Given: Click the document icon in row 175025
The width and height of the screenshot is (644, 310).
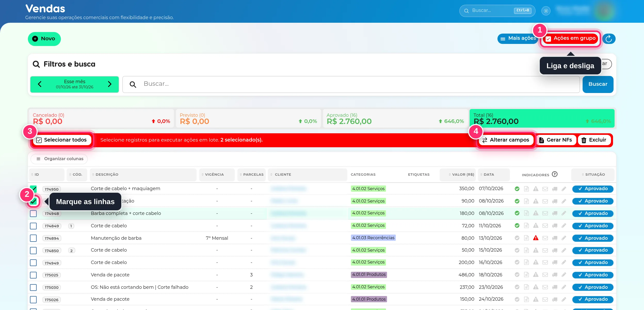Looking at the screenshot, I should pyautogui.click(x=526, y=275).
